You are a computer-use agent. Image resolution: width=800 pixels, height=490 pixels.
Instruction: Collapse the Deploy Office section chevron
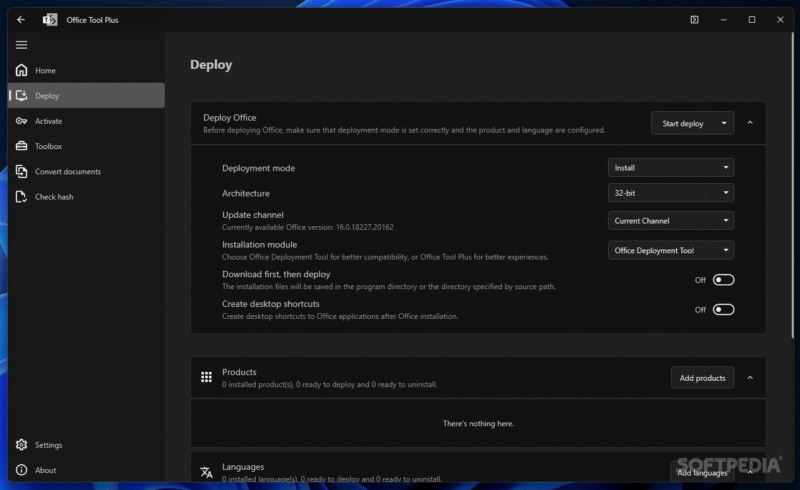[750, 123]
